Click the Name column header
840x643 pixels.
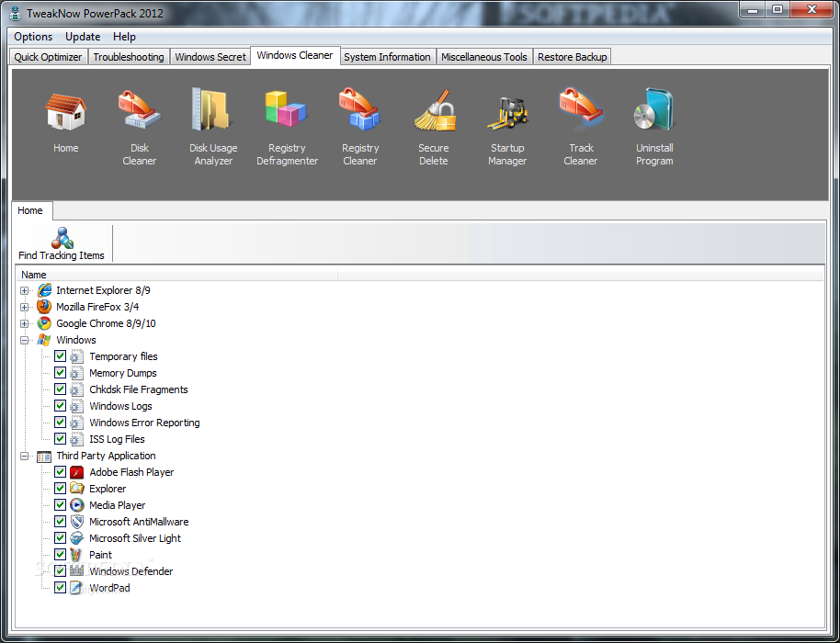coord(177,275)
